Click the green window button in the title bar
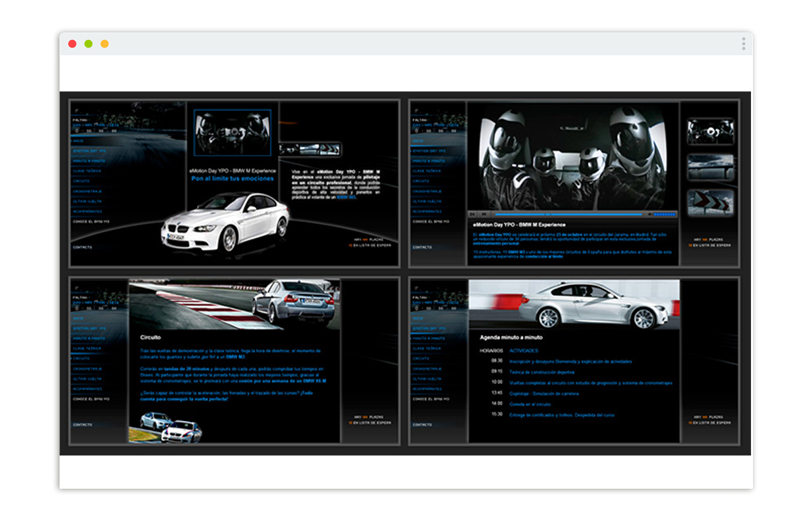This screenshot has height=528, width=812. pos(89,44)
